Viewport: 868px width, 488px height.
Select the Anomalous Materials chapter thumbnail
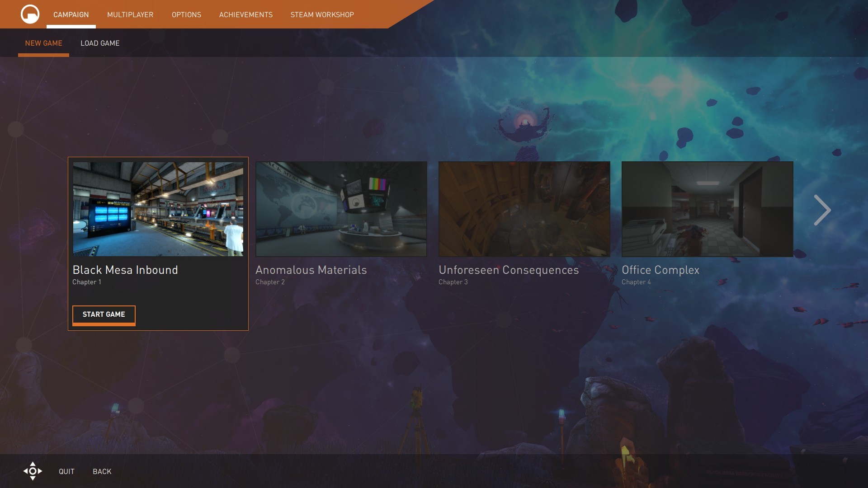click(341, 209)
